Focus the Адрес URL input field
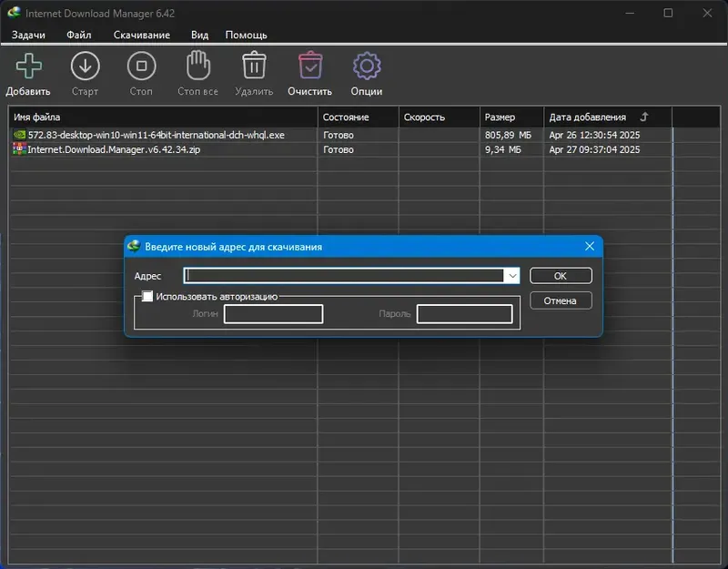 (344, 276)
